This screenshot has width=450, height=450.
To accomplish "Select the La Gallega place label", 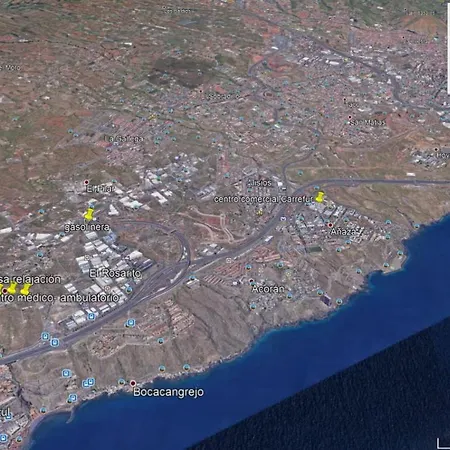I will pyautogui.click(x=124, y=139).
